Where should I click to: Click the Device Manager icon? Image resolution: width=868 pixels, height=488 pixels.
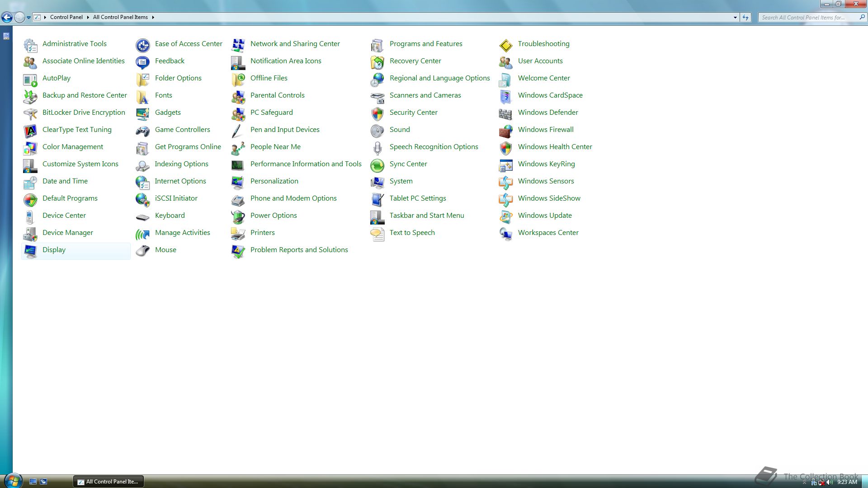click(x=30, y=234)
